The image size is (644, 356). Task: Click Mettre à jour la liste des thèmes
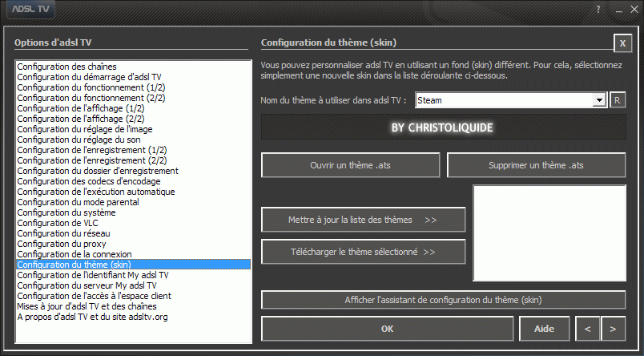363,220
